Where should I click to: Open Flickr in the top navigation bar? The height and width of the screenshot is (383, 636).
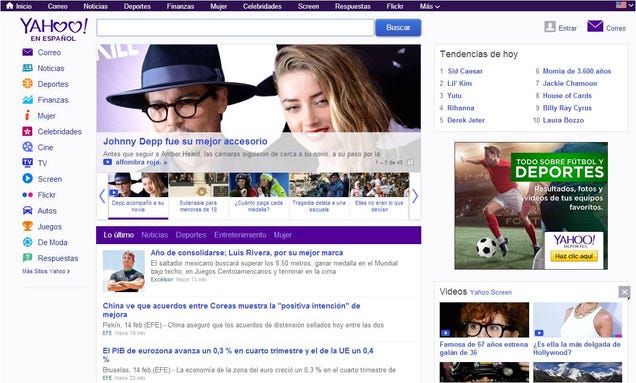395,6
